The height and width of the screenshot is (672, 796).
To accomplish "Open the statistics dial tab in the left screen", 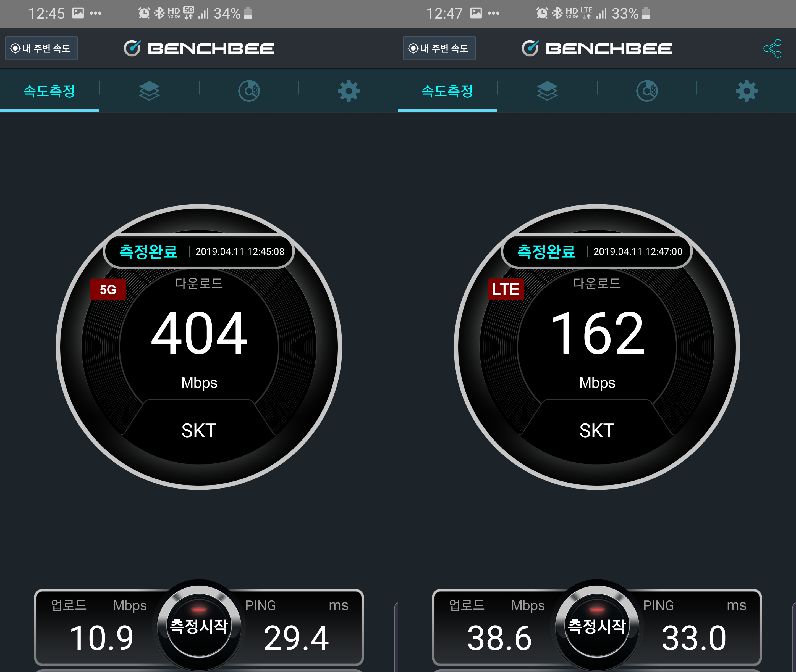I will click(249, 91).
